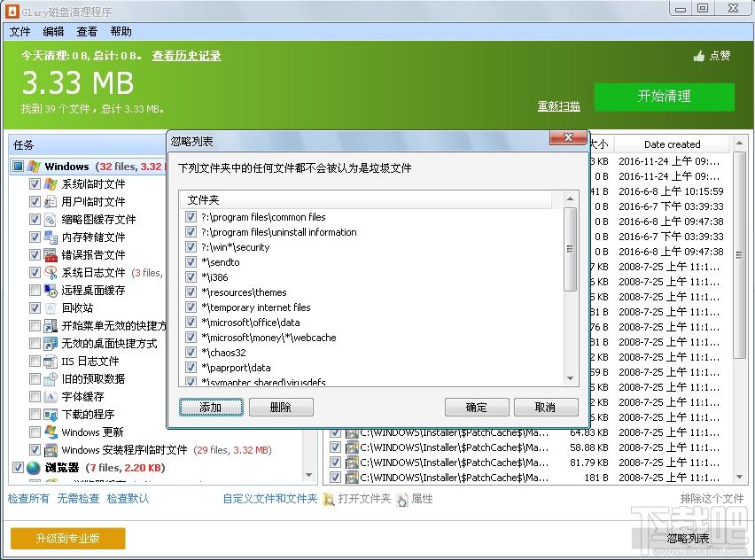The width and height of the screenshot is (755, 560).
Task: Click the 属性 properties icon
Action: point(402,499)
